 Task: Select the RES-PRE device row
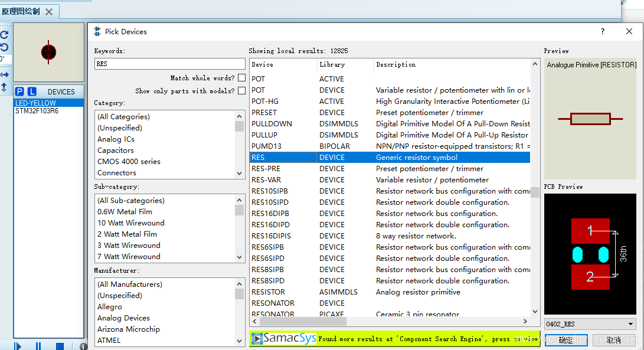click(x=390, y=168)
